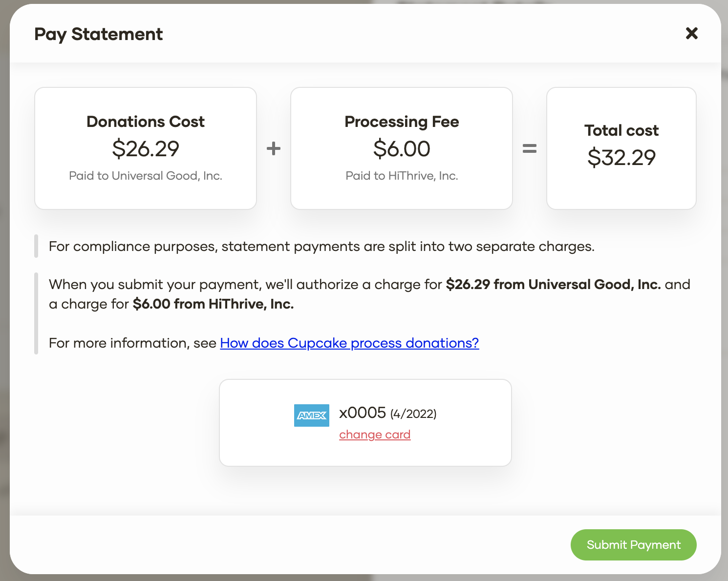Select the Donations Cost card
Viewport: 728px width, 581px height.
tap(146, 148)
